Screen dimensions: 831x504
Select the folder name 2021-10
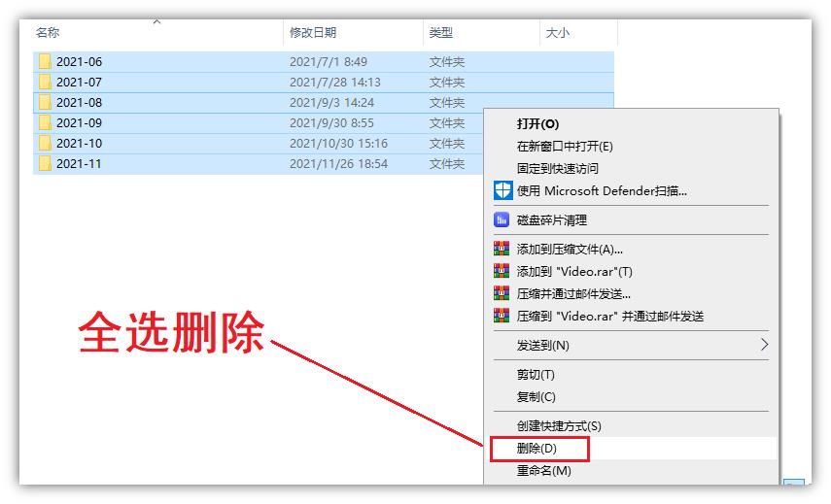pos(79,144)
